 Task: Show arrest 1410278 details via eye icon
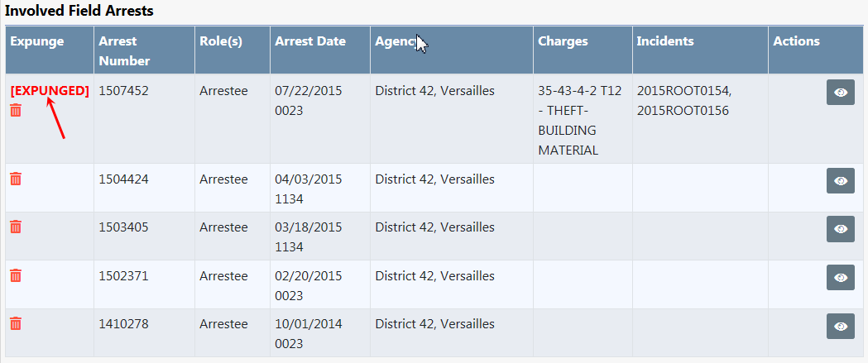click(840, 326)
